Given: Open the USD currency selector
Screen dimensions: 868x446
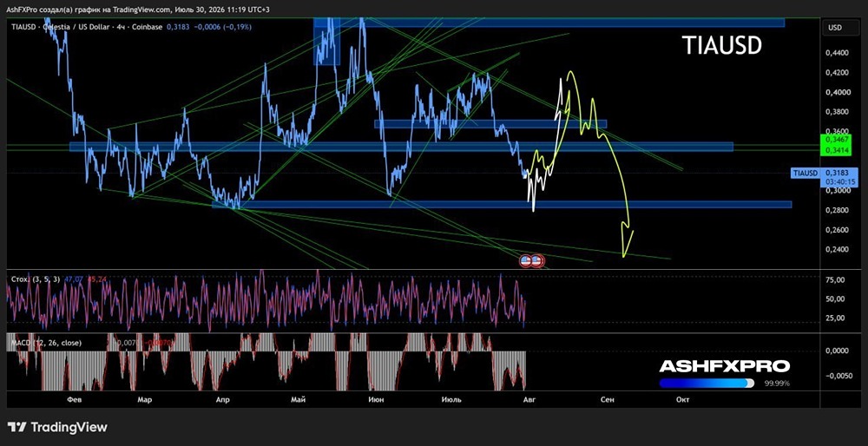Looking at the screenshot, I should point(834,28).
